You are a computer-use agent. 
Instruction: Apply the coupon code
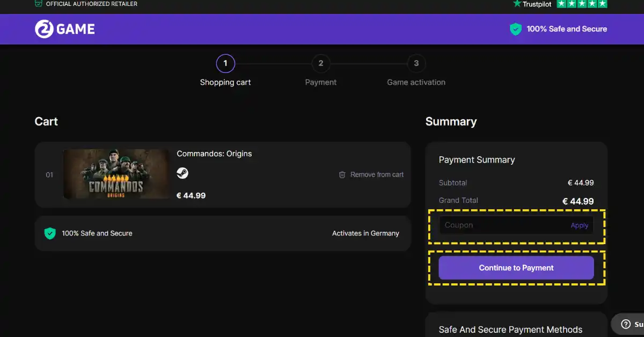(580, 225)
